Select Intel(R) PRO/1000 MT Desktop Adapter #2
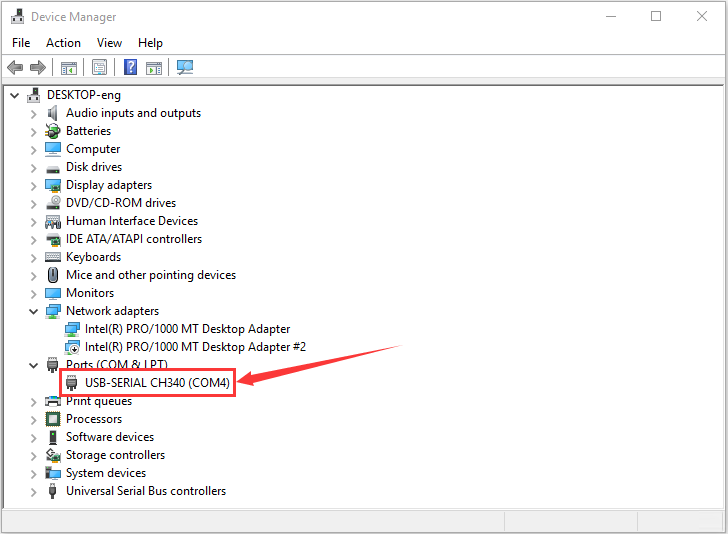728x534 pixels. (195, 347)
